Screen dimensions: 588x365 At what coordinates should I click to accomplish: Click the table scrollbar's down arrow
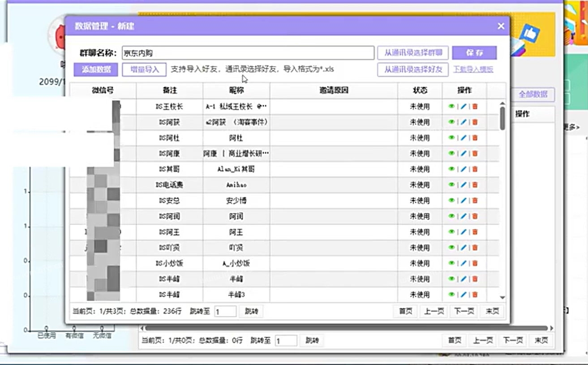[502, 298]
